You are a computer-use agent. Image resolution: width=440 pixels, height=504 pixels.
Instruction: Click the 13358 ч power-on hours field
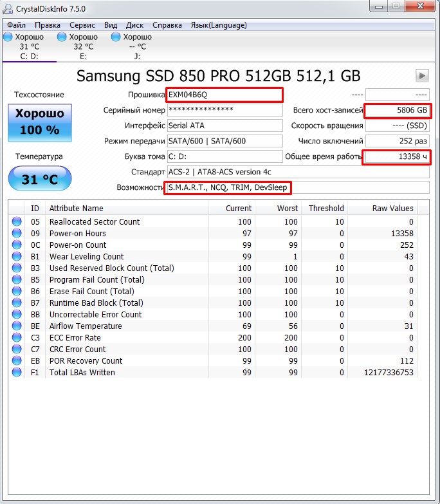click(x=397, y=156)
